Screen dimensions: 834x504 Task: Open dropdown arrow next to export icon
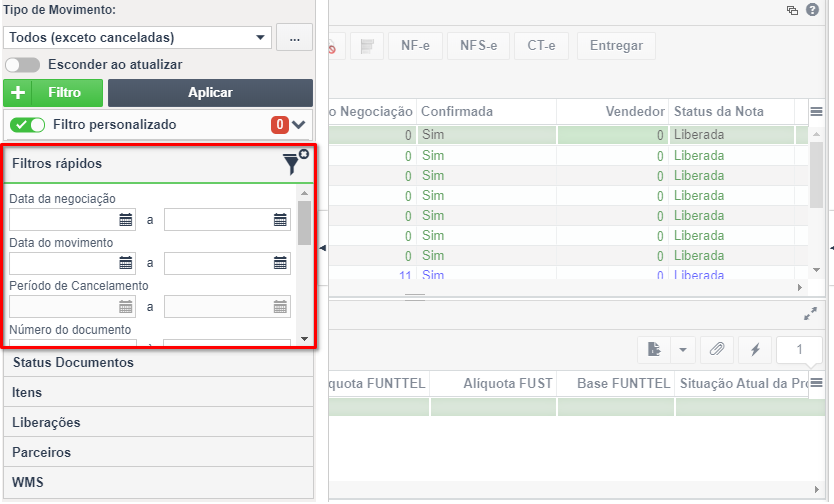click(683, 349)
